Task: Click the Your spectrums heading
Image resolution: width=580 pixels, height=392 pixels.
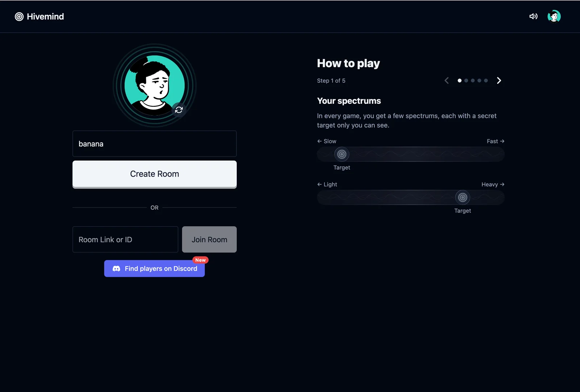Action: point(349,101)
